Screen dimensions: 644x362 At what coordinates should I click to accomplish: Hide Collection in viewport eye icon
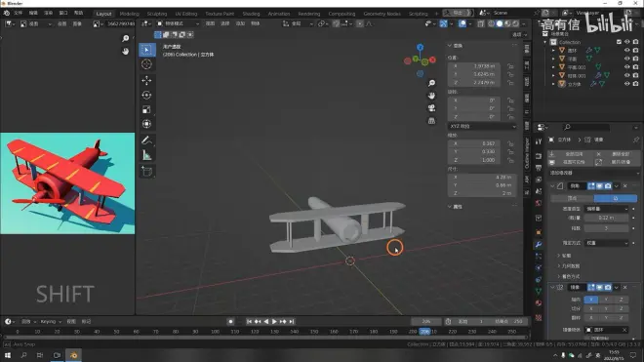tap(626, 42)
